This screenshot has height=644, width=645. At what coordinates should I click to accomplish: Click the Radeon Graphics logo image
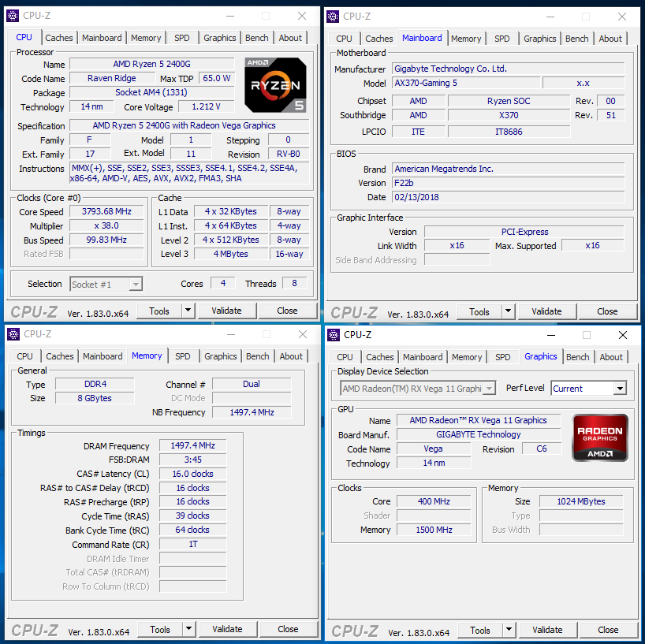599,437
